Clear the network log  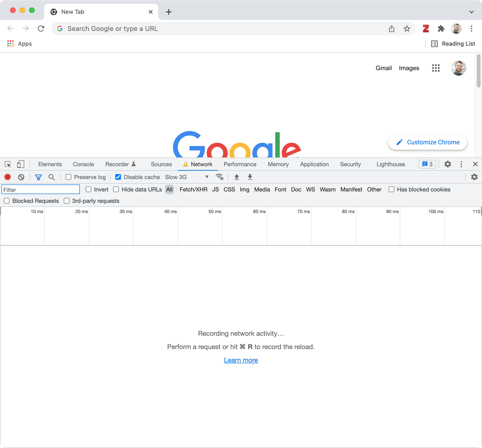21,177
